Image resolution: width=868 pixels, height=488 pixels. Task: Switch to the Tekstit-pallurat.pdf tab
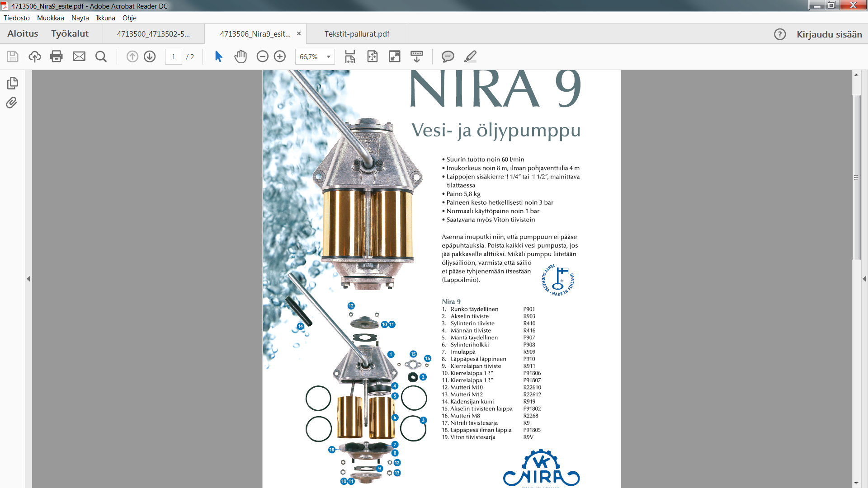click(357, 34)
